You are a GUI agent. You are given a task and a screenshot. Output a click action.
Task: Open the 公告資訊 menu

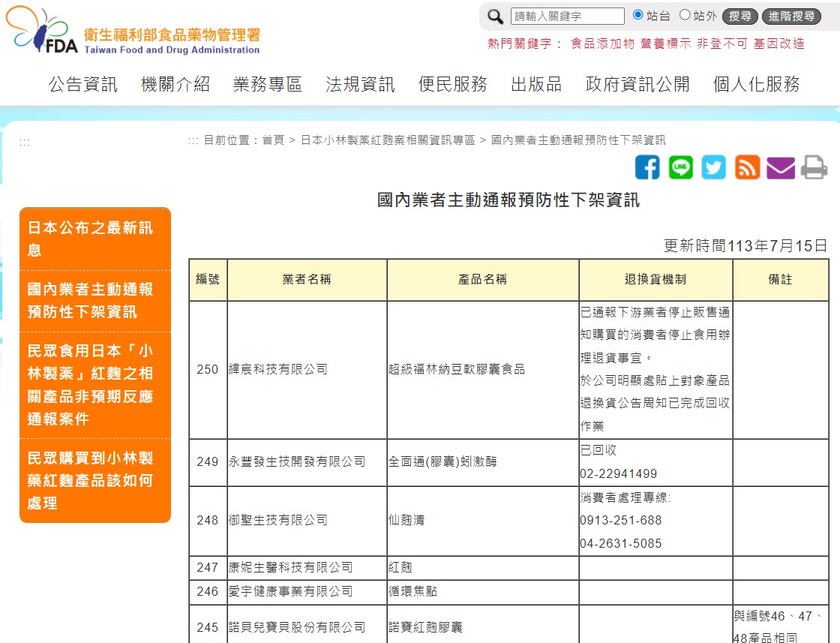coord(83,84)
